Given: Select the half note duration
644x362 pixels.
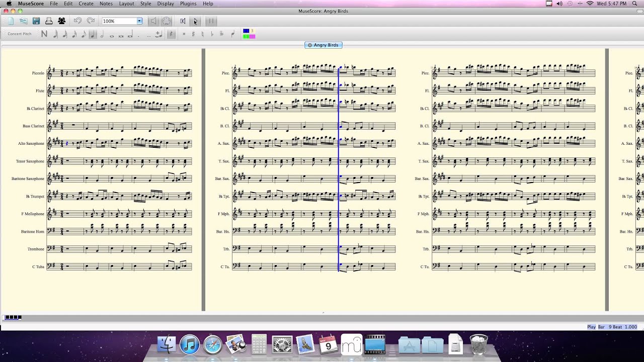Looking at the screenshot, I should coord(102,34).
